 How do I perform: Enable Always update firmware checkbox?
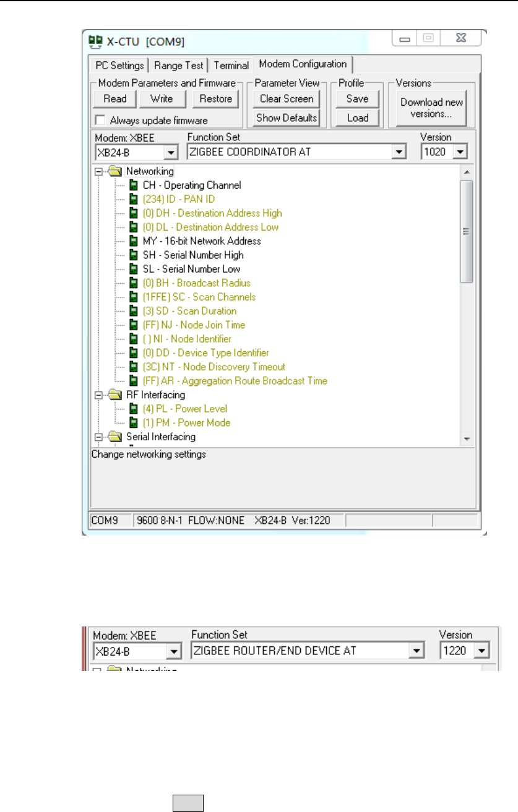pos(100,121)
